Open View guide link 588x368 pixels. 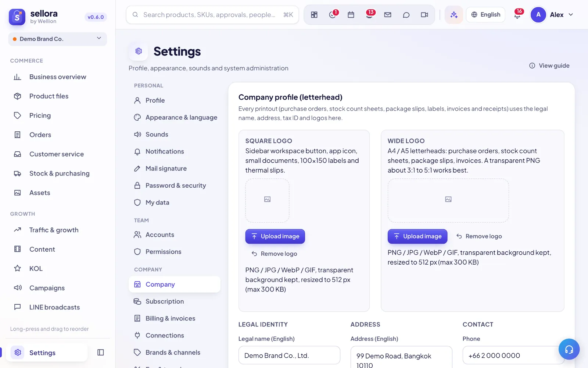coord(549,66)
